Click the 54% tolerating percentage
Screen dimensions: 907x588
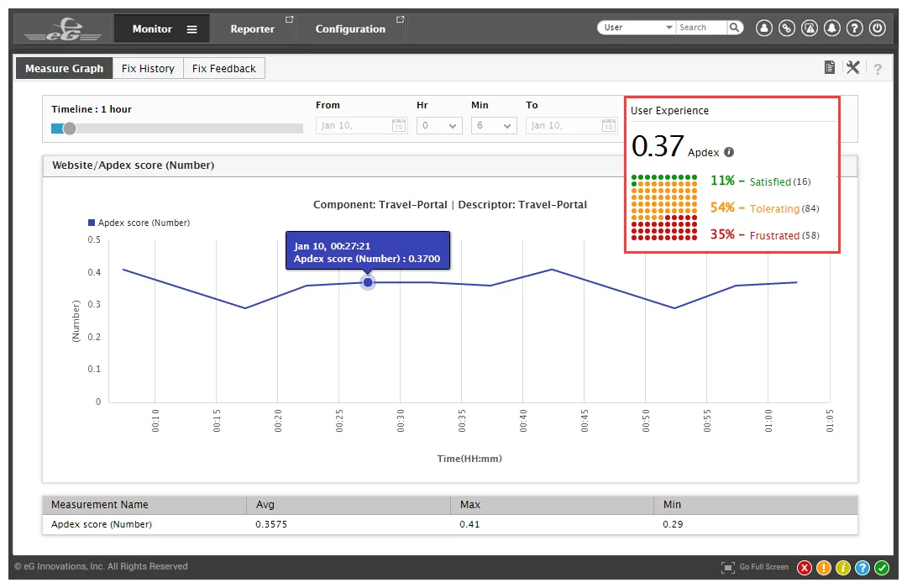tap(722, 207)
